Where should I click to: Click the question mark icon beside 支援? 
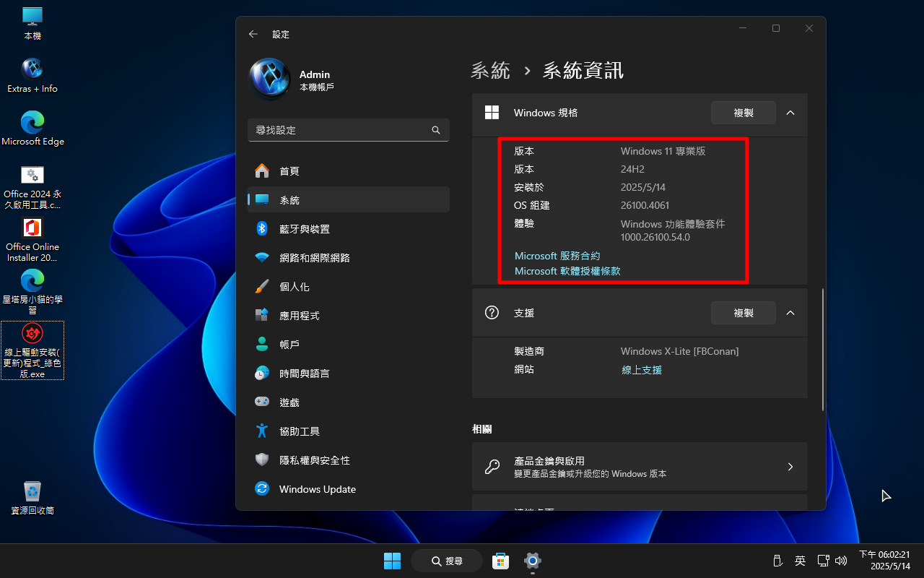click(492, 313)
